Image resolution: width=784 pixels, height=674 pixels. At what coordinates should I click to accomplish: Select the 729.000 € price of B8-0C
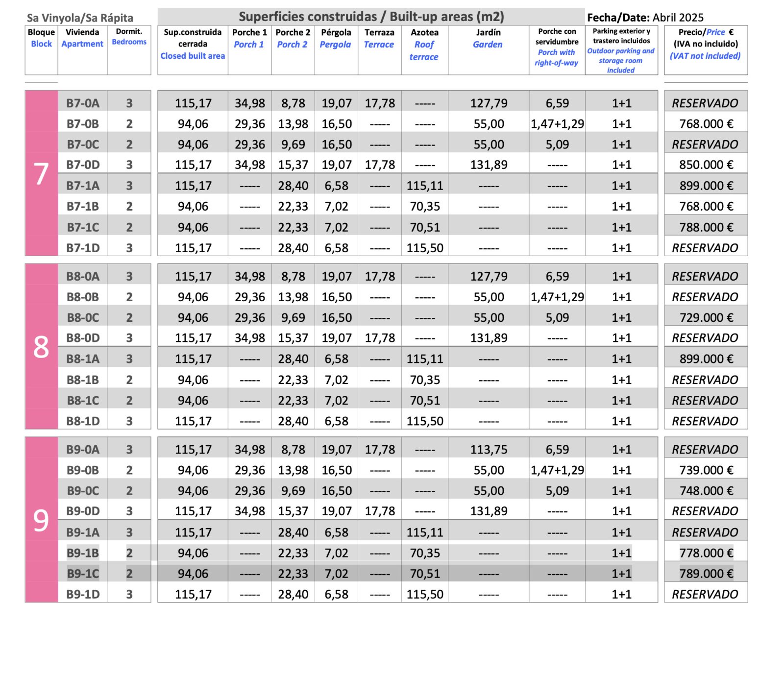coord(706,318)
